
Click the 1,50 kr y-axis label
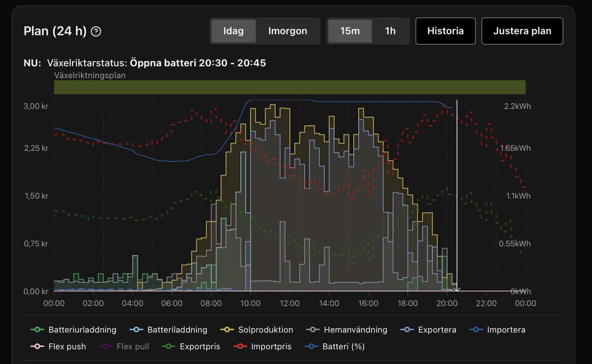[x=36, y=196]
